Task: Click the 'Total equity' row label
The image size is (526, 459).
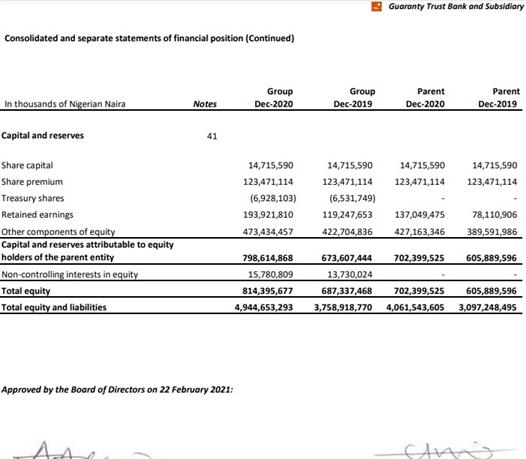Action: (x=26, y=291)
